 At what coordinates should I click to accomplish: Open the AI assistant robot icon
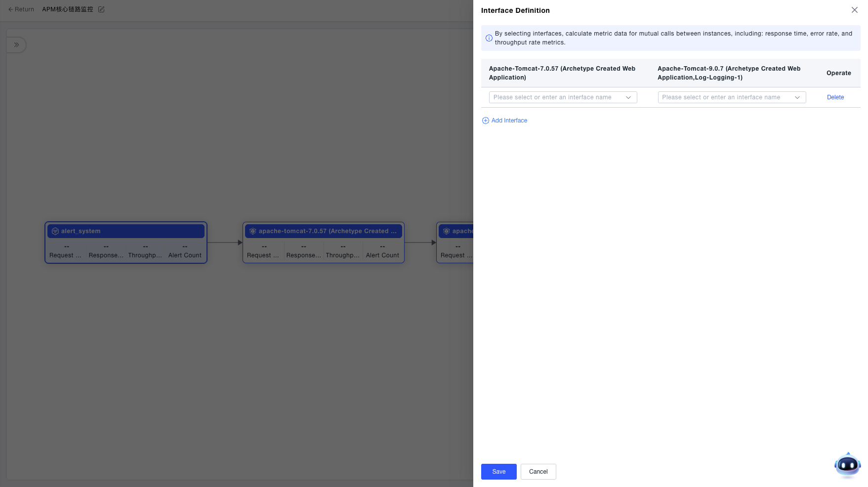tap(847, 465)
